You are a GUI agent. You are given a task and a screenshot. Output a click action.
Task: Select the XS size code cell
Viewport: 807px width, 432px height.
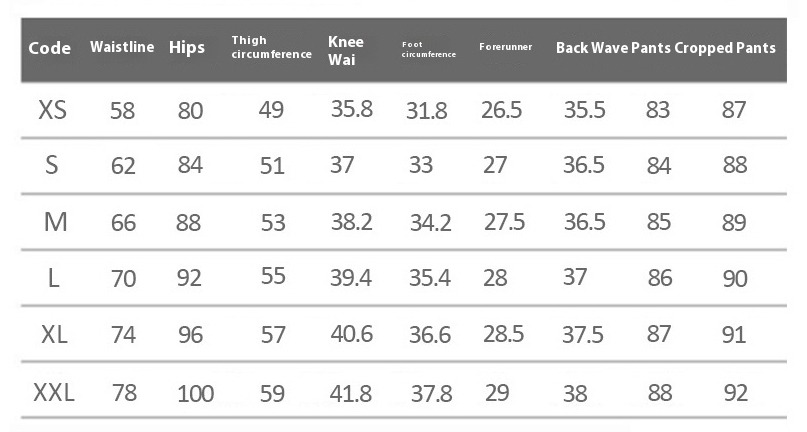(x=53, y=109)
